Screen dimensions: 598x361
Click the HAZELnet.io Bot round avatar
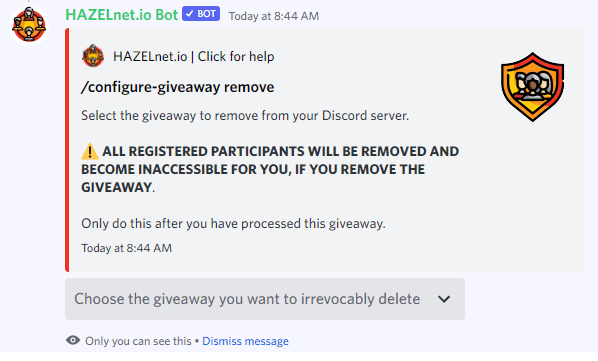point(29,26)
